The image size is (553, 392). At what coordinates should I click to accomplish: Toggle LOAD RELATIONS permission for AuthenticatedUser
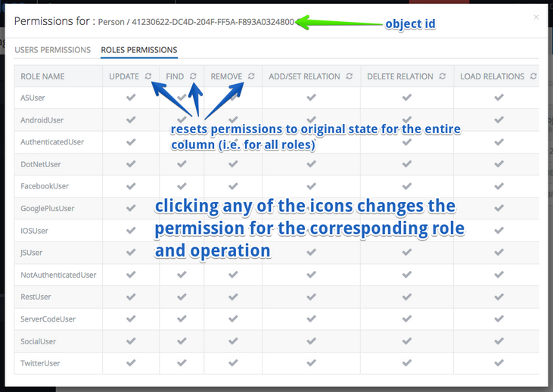pyautogui.click(x=499, y=142)
